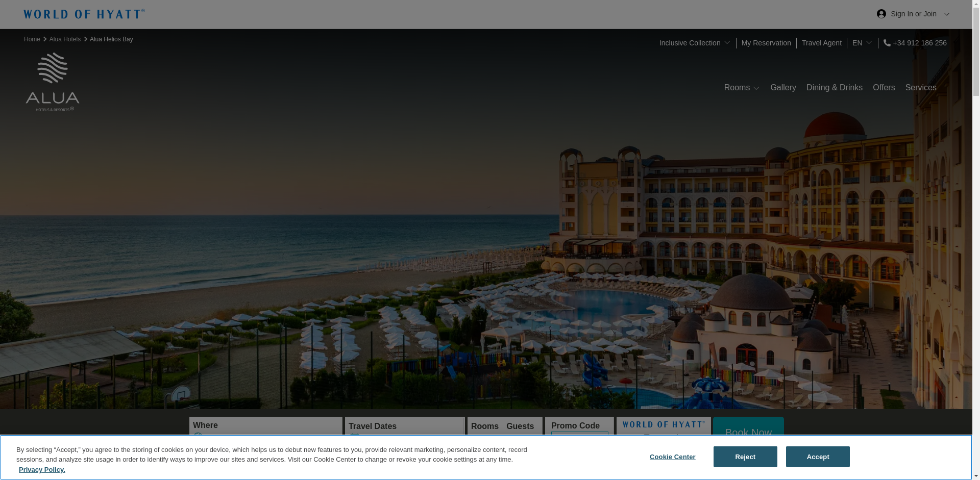Click the user profile avatar icon
980x480 pixels.
click(x=881, y=14)
